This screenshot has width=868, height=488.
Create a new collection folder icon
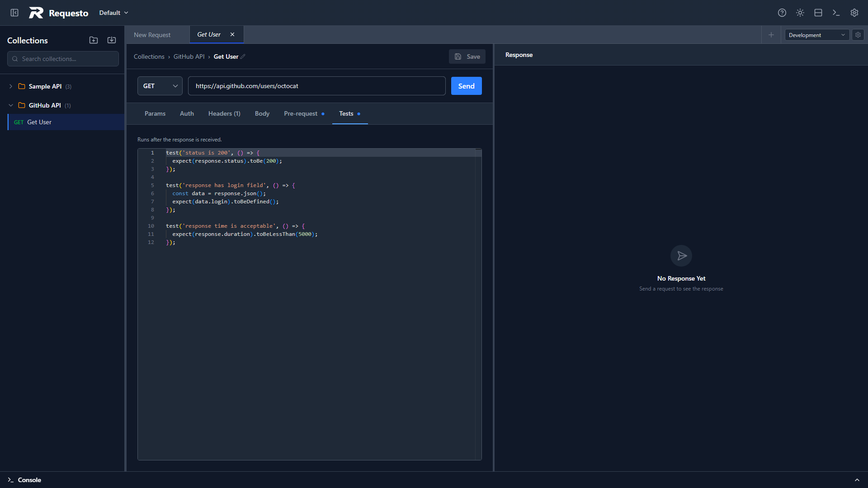94,40
